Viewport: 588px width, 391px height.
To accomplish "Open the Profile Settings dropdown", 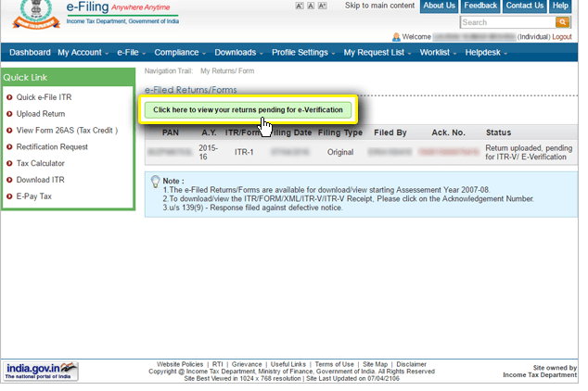I will click(x=302, y=53).
